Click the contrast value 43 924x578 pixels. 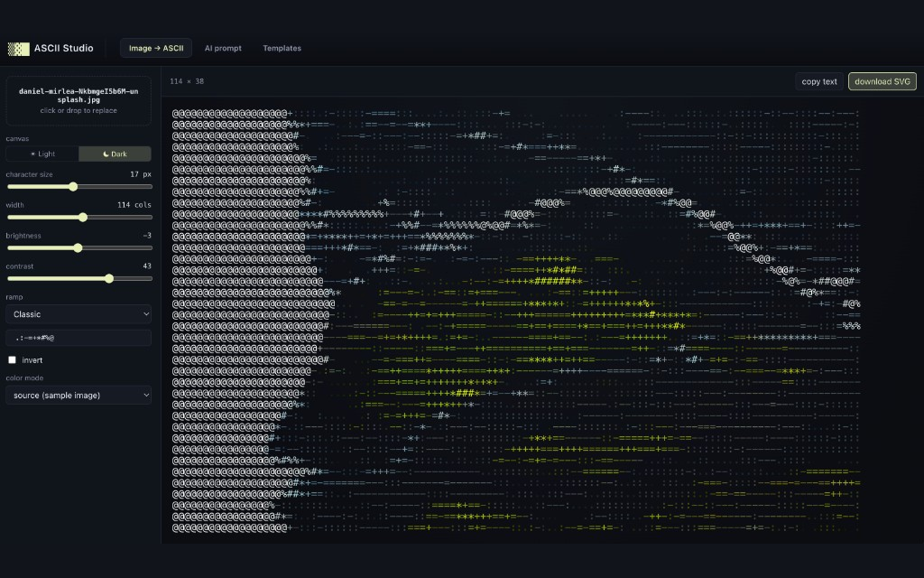(147, 266)
